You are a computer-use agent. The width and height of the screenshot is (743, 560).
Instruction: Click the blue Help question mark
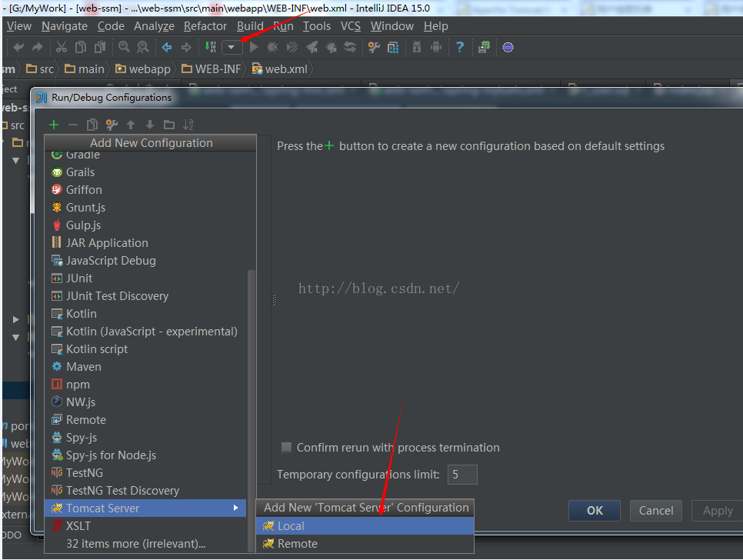pos(460,47)
